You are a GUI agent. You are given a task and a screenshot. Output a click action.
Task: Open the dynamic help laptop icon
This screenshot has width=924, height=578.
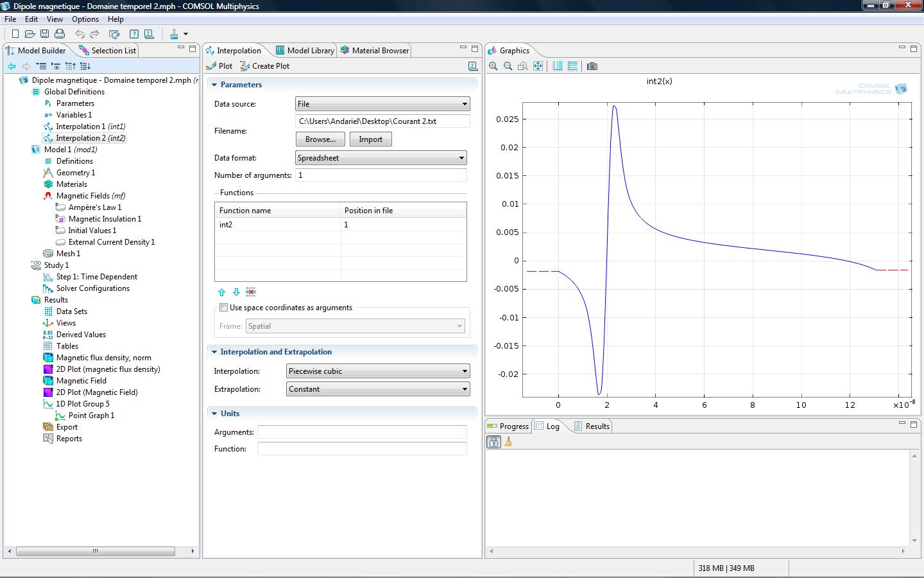[x=149, y=34]
